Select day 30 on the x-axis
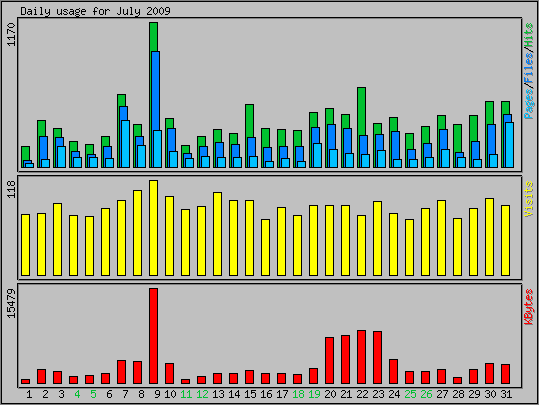This screenshot has width=539, height=405. pos(490,394)
